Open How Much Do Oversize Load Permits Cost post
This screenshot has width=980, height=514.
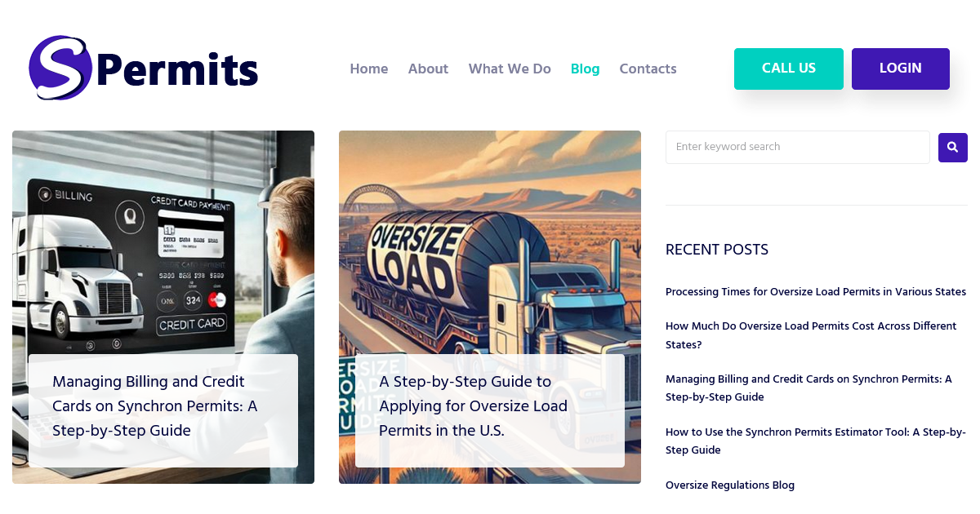coord(811,335)
